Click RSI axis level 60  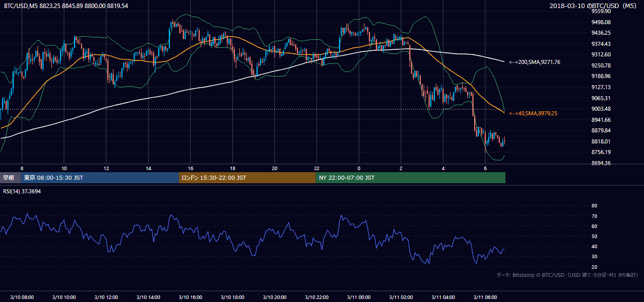click(x=594, y=226)
